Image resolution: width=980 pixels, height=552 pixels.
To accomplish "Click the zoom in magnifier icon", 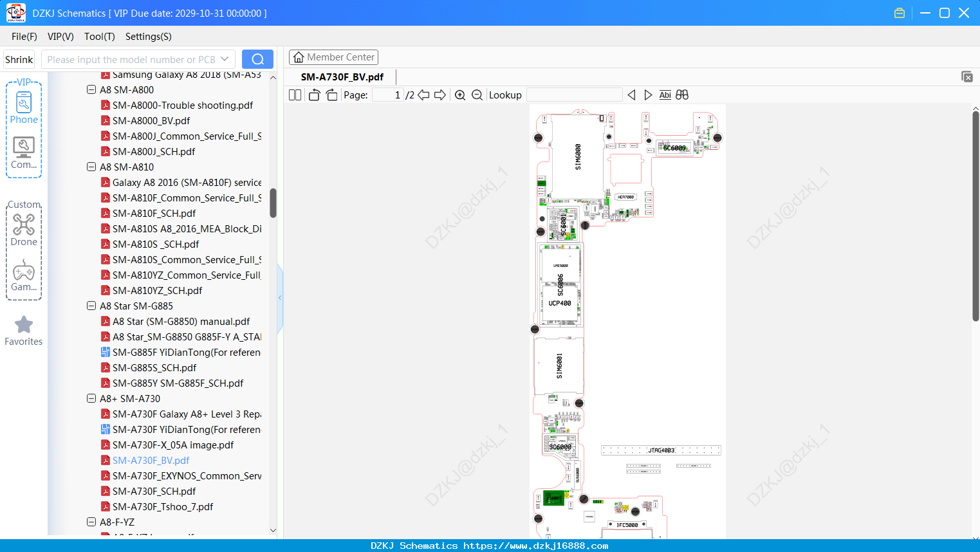I will (460, 95).
